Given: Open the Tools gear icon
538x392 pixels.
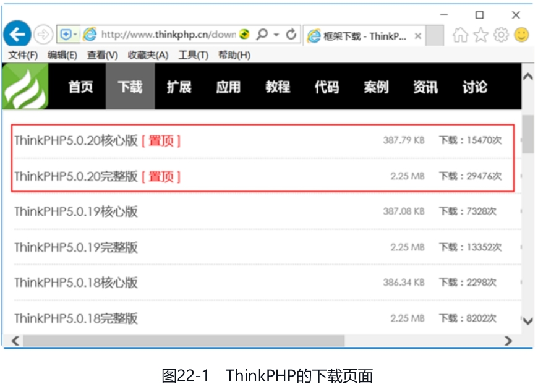Looking at the screenshot, I should pyautogui.click(x=501, y=35).
